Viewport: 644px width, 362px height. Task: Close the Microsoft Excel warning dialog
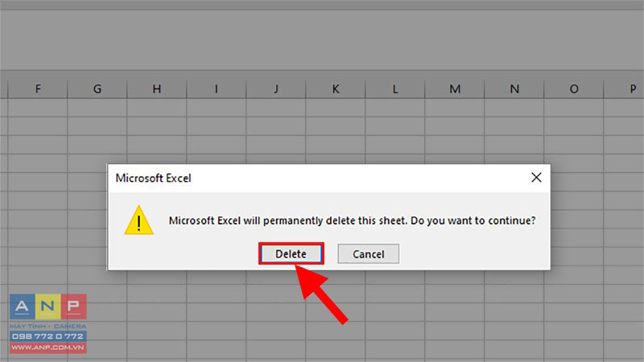click(536, 177)
